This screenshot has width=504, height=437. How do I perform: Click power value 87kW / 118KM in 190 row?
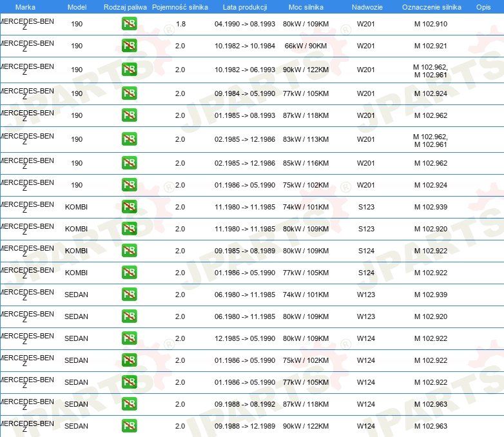pyautogui.click(x=305, y=115)
